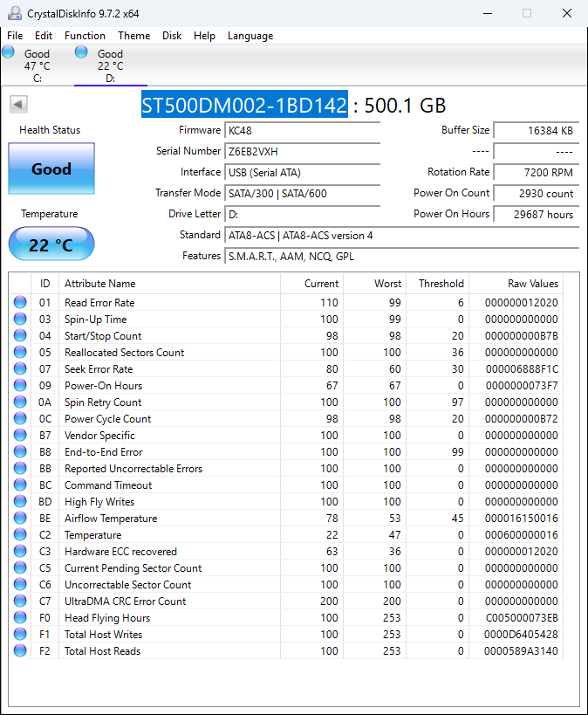
Task: Click status orb beside UltraDMA CRC Error Count
Action: pyautogui.click(x=20, y=601)
